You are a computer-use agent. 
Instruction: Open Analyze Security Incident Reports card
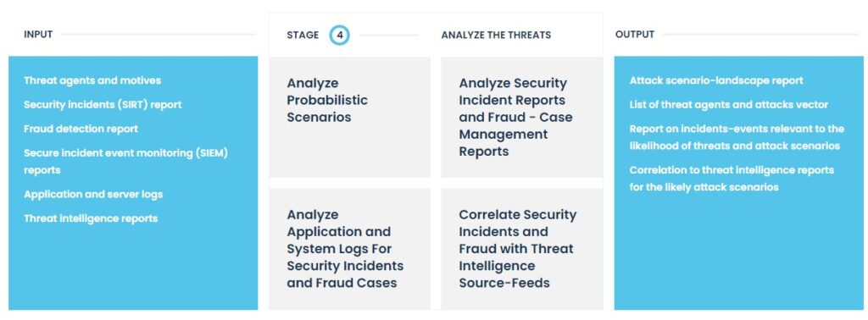coord(521,117)
